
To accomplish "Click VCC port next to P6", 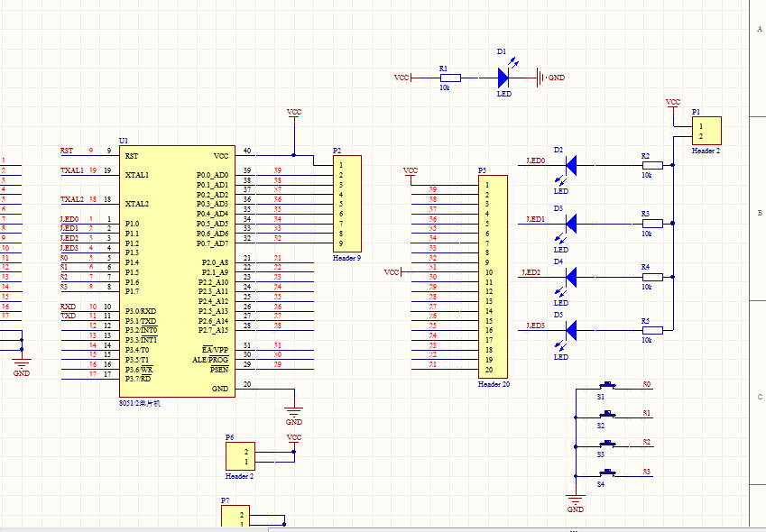I will (x=294, y=439).
